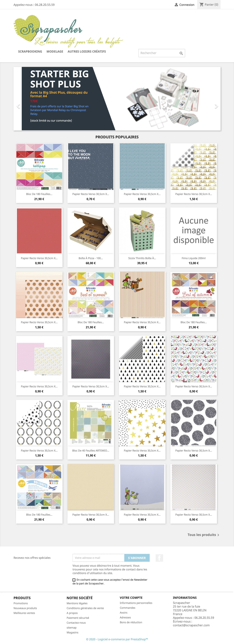
Task: Expand AUTRES LOISIRS CRÉATIFS menu
Action: [x=87, y=52]
